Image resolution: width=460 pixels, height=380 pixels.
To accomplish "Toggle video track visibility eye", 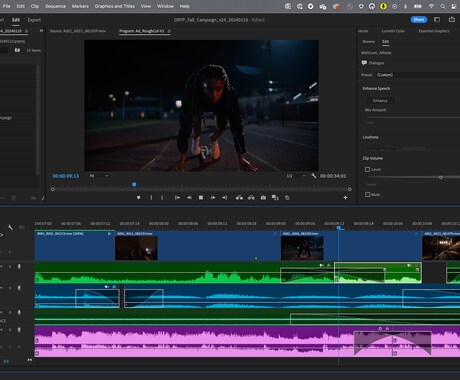I will 1,235.
